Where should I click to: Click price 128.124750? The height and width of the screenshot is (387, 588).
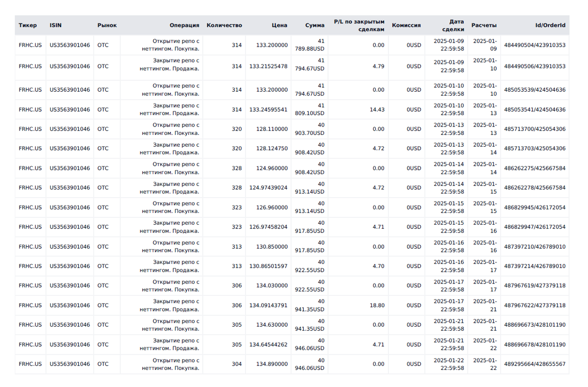point(272,149)
